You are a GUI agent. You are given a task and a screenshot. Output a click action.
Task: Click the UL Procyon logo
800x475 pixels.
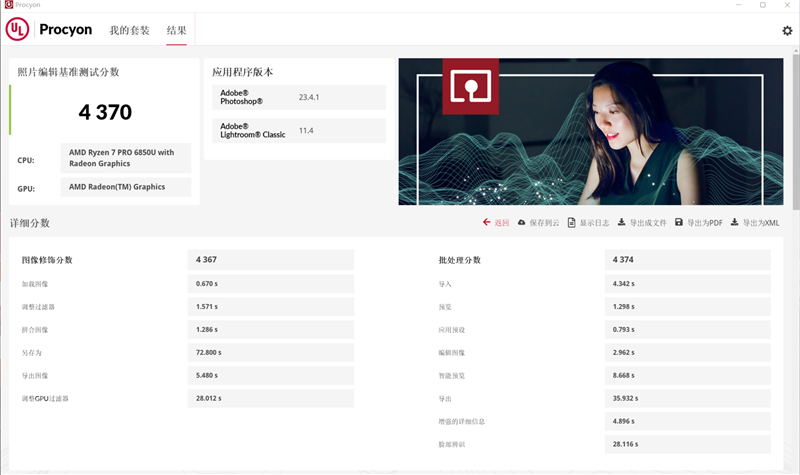[x=49, y=29]
